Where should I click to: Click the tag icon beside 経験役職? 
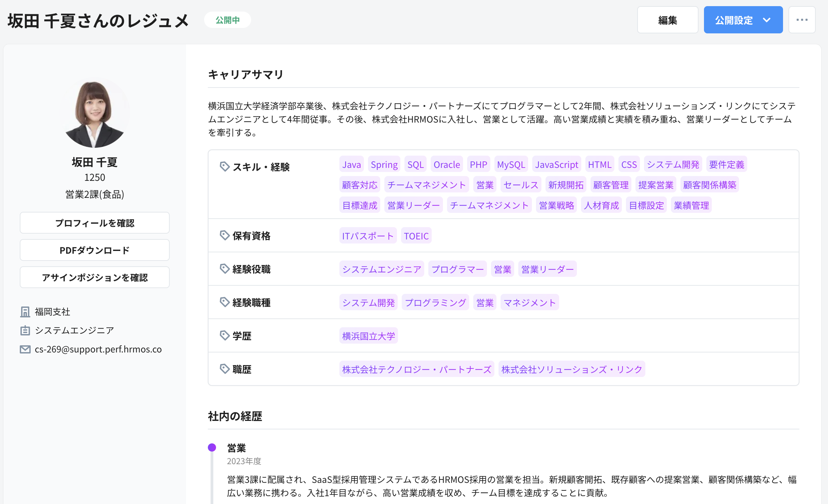[225, 269]
